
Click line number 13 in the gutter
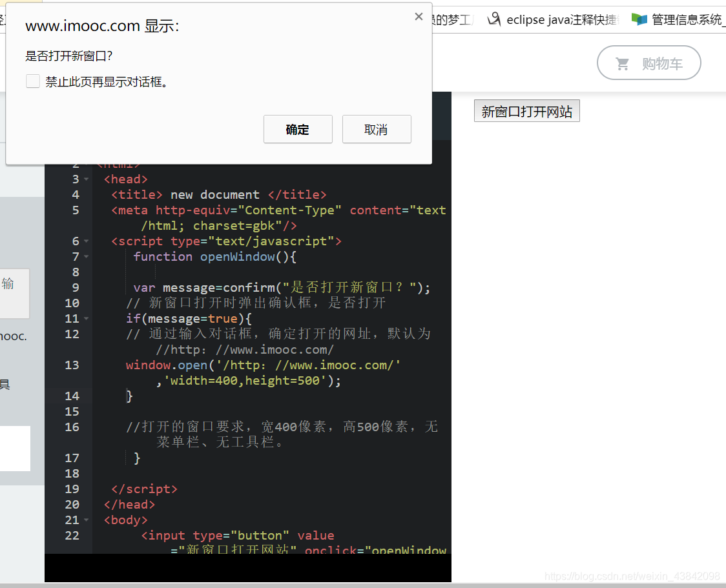(72, 365)
